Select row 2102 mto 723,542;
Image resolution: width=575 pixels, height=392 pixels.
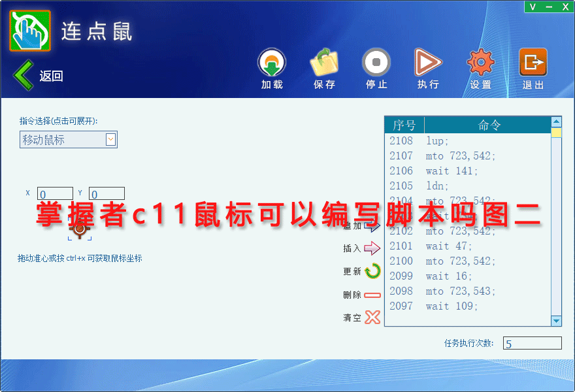click(x=468, y=231)
